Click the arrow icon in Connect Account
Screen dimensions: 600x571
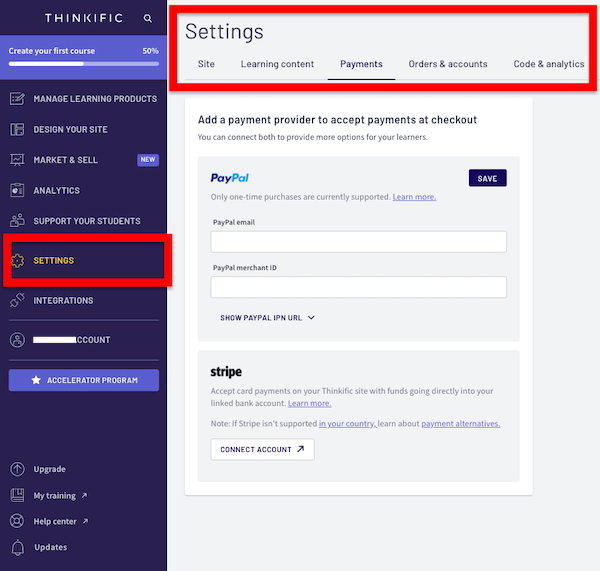(x=301, y=449)
